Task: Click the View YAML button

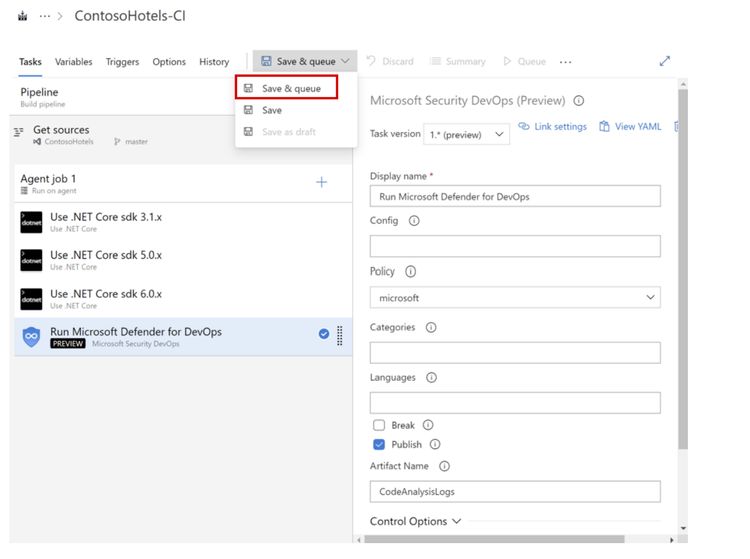Action: click(x=630, y=127)
